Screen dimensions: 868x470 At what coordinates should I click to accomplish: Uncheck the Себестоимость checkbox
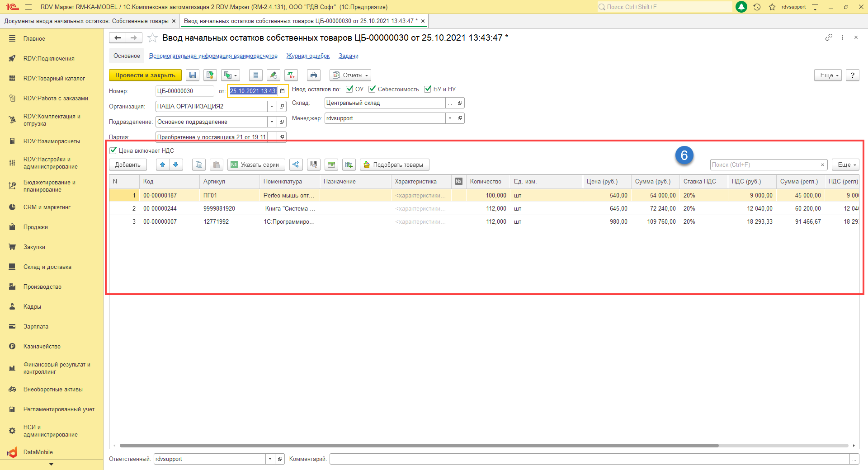(372, 89)
